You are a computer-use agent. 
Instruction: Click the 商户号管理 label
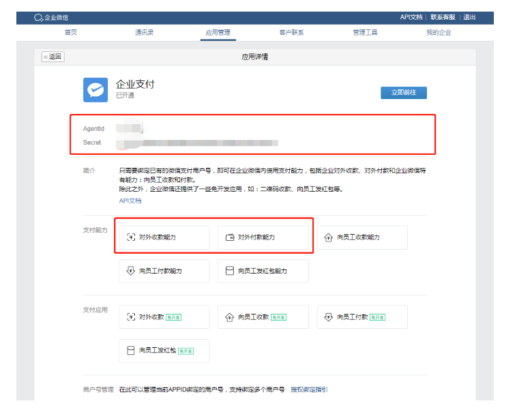point(98,390)
